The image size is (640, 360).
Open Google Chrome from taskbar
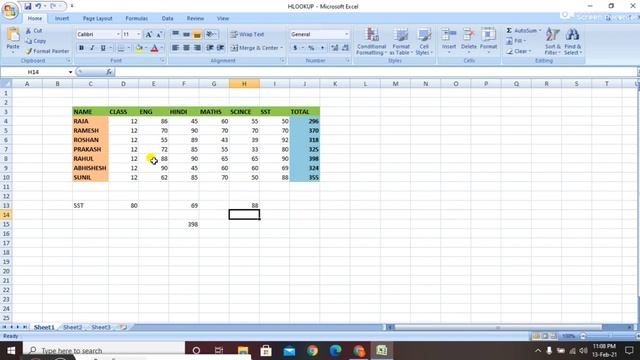(312, 351)
